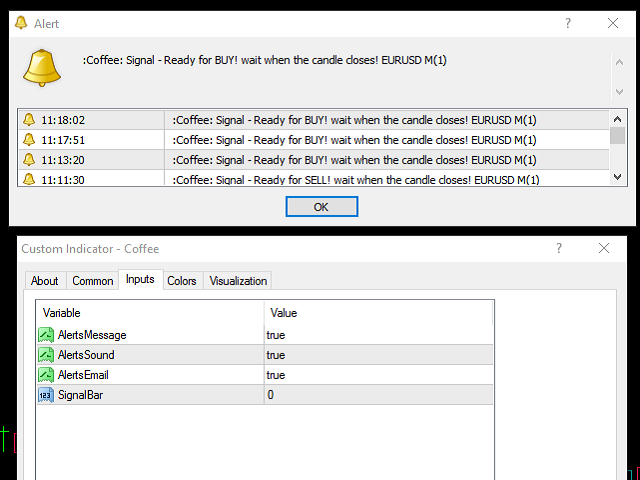Toggle the AlertsSound true value
Screen dimensions: 640x480
[x=276, y=355]
